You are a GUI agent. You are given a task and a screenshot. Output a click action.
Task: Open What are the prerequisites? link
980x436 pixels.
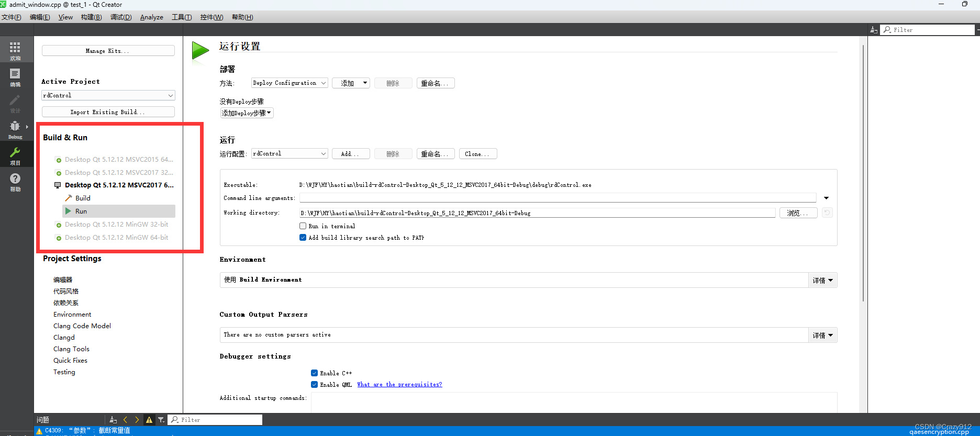[399, 385]
